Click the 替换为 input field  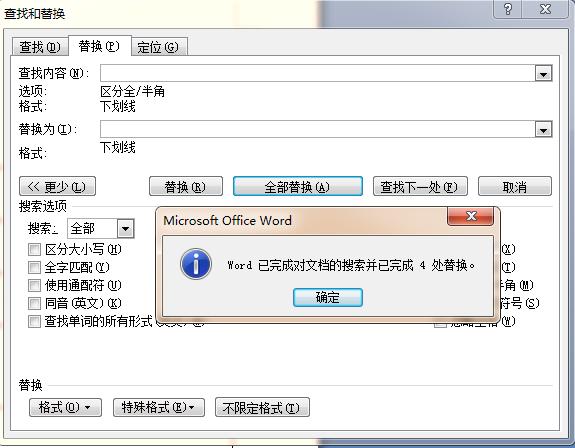click(x=318, y=129)
